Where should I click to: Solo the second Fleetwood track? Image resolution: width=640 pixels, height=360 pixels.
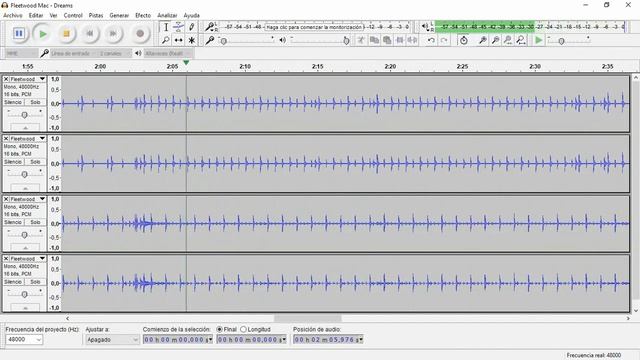(35, 162)
